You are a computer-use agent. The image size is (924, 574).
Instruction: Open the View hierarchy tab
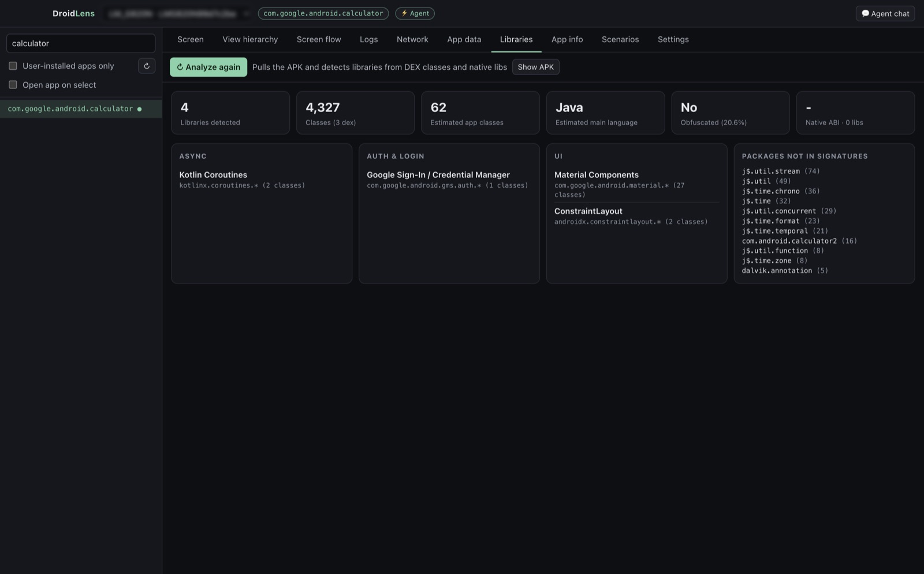(250, 39)
